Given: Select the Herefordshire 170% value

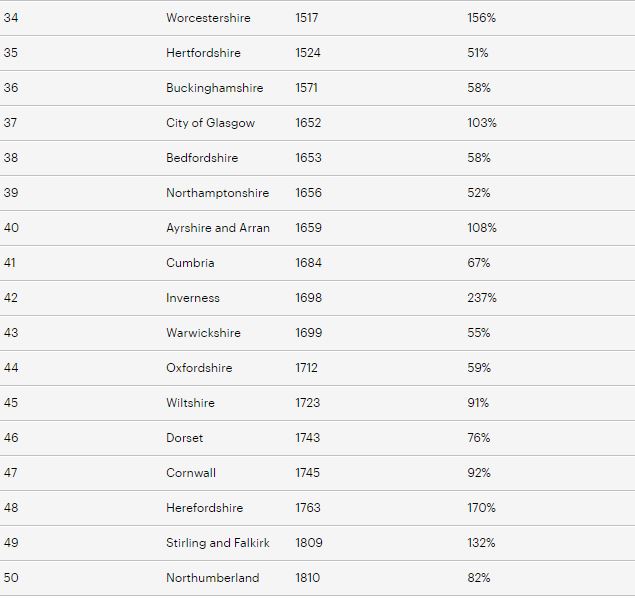Looking at the screenshot, I should [x=482, y=507].
